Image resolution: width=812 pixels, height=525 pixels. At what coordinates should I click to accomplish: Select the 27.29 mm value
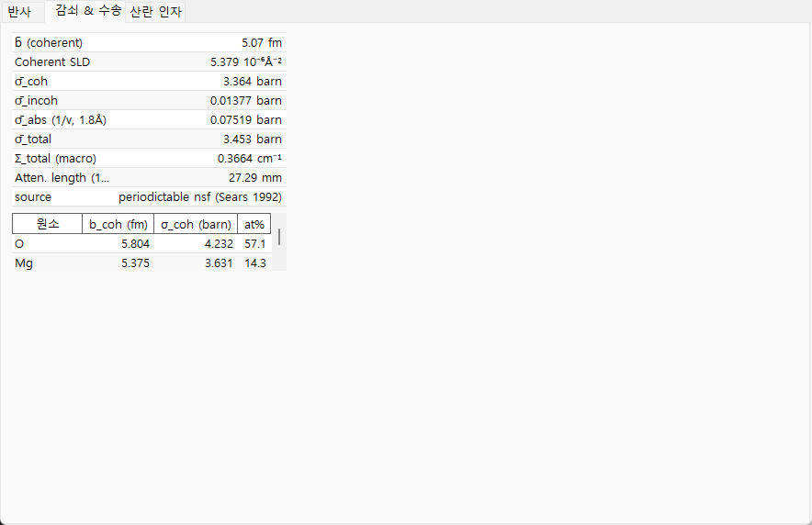255,178
